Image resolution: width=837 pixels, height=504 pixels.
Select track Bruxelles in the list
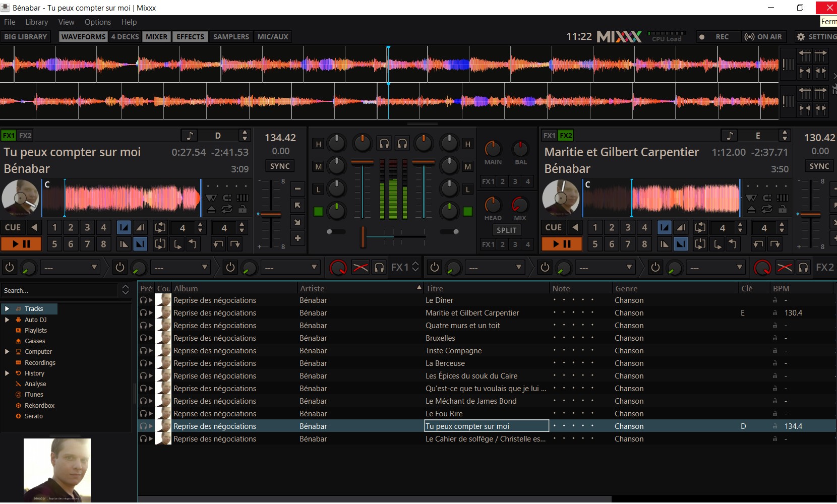[440, 338]
